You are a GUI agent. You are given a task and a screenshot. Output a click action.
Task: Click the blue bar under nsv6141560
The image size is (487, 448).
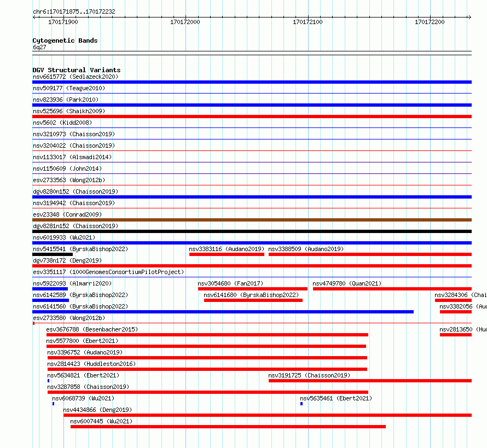tap(223, 312)
